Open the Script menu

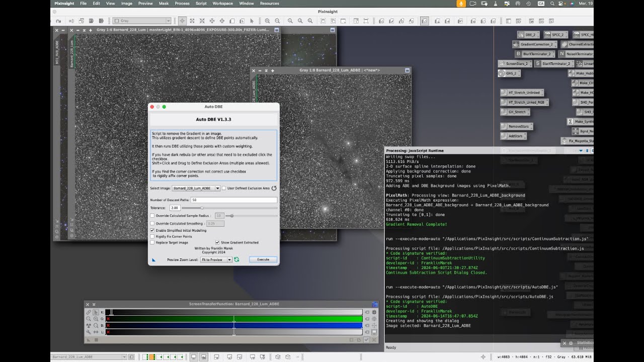click(201, 4)
